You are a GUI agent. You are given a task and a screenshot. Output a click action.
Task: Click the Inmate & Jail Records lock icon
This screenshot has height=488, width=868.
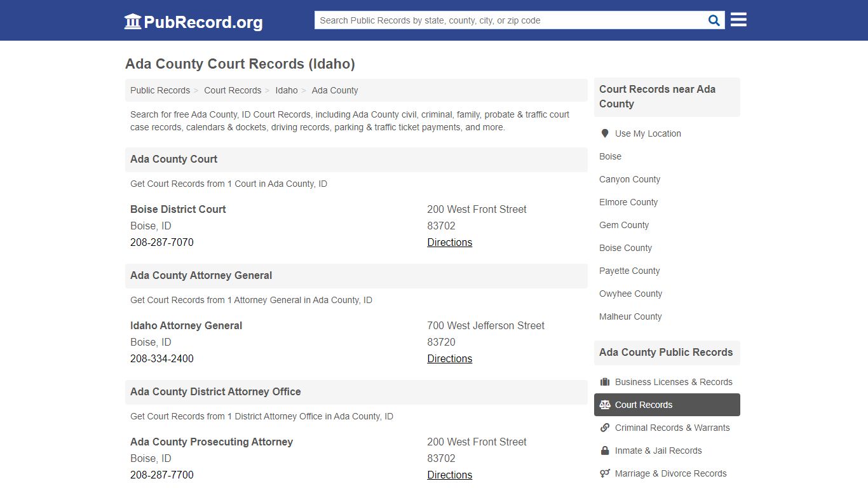pyautogui.click(x=605, y=451)
